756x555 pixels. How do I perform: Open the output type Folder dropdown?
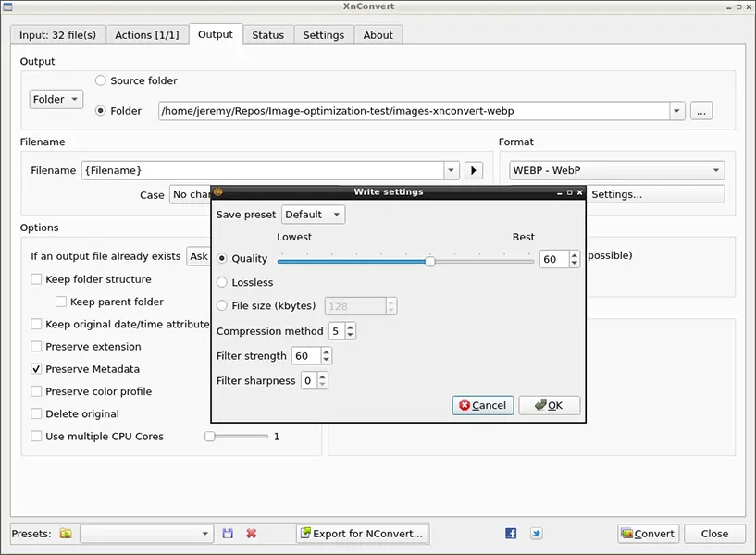[56, 99]
